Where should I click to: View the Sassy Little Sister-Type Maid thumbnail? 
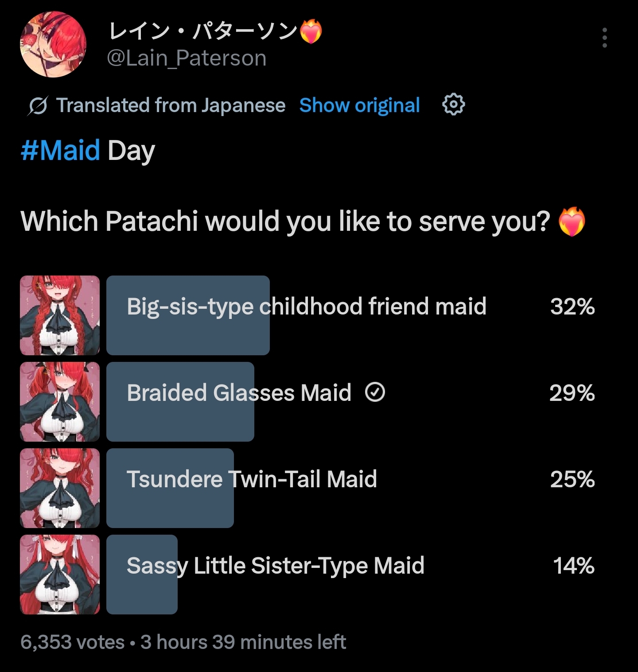tap(60, 574)
